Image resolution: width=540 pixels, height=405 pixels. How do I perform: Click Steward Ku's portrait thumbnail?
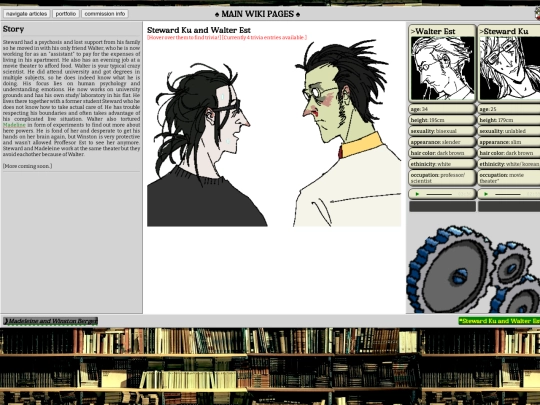click(510, 68)
